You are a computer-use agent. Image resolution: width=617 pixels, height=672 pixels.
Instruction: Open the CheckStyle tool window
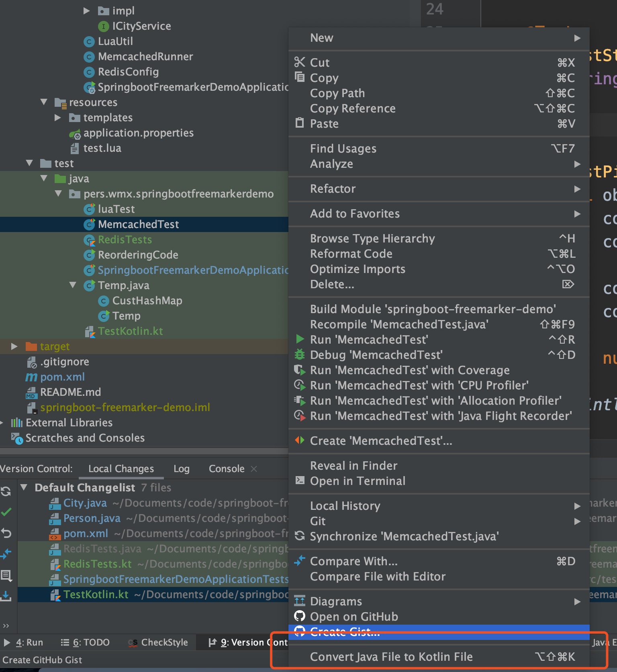tap(158, 642)
